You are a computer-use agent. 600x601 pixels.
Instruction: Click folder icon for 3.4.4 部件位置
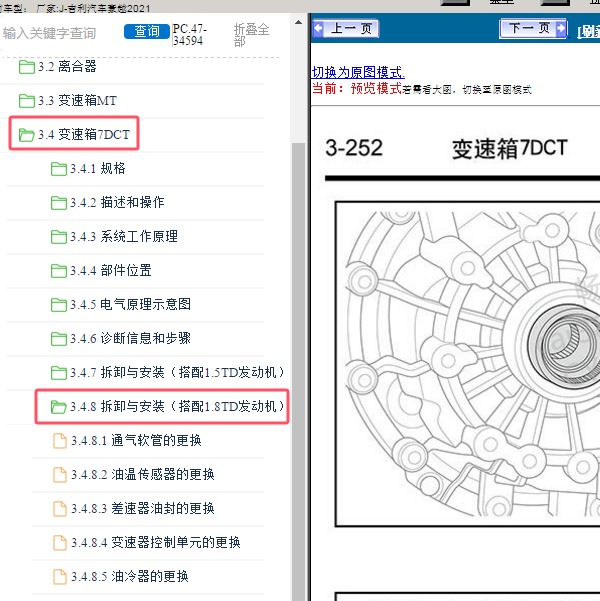59,271
